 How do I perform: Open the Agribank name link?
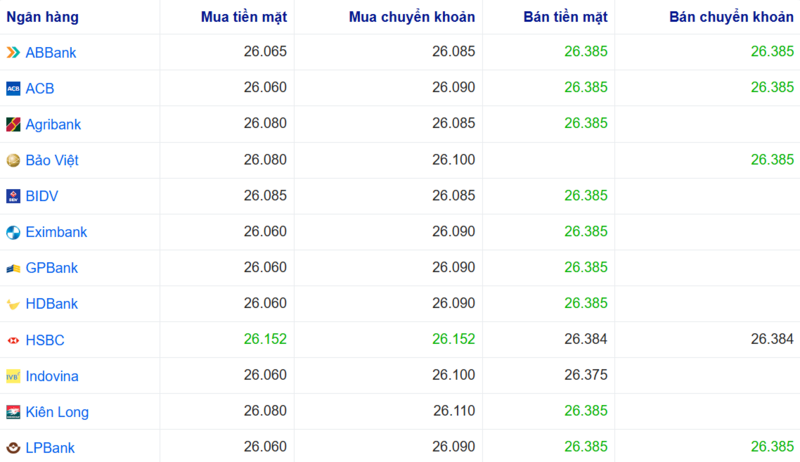(53, 124)
